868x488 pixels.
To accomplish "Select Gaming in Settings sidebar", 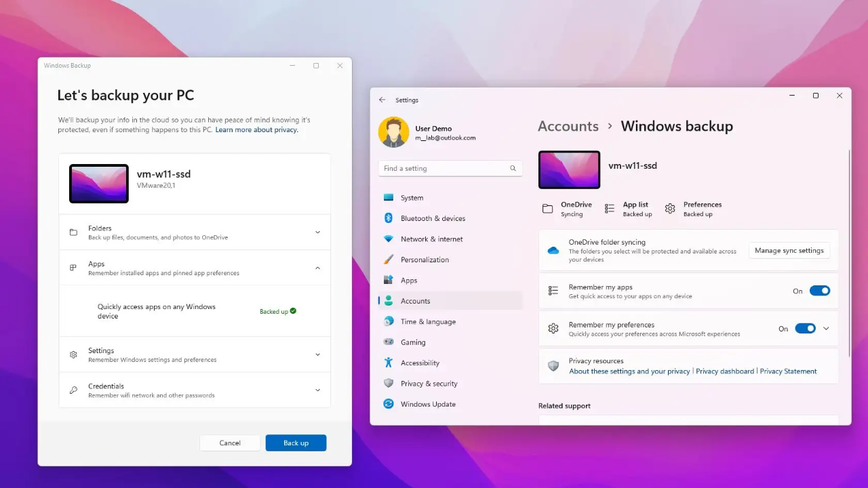I will 450,342.
